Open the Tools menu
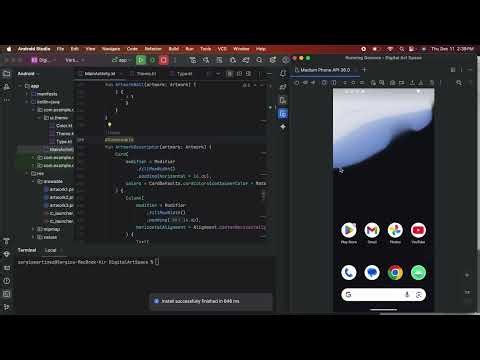This screenshot has width=480, height=360. click(206, 49)
